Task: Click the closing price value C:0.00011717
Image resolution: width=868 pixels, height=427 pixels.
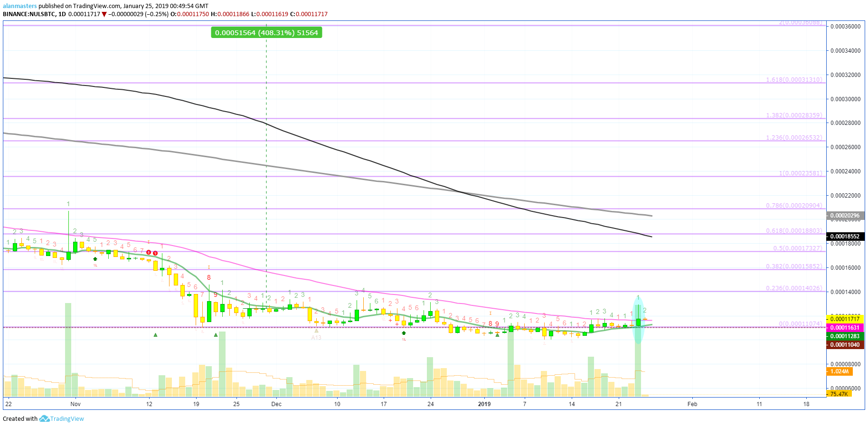Action: point(309,14)
